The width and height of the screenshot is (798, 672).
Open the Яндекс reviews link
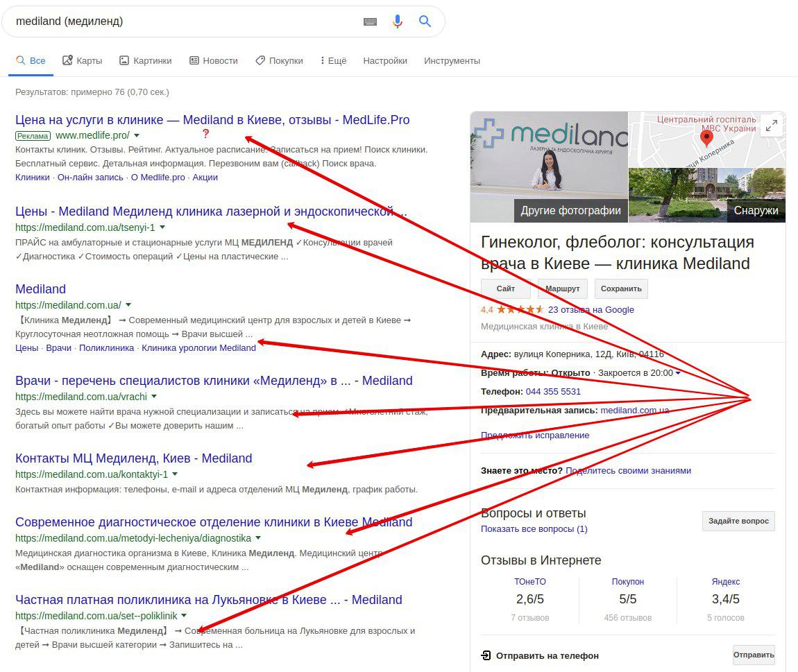point(726,581)
